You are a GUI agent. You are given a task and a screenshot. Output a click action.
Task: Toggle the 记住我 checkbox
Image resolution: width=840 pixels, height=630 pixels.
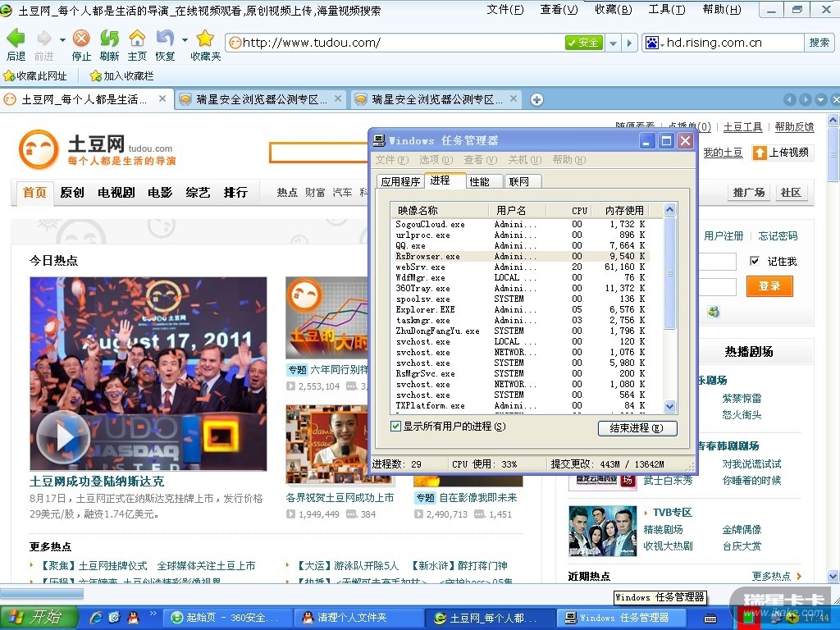coord(755,261)
